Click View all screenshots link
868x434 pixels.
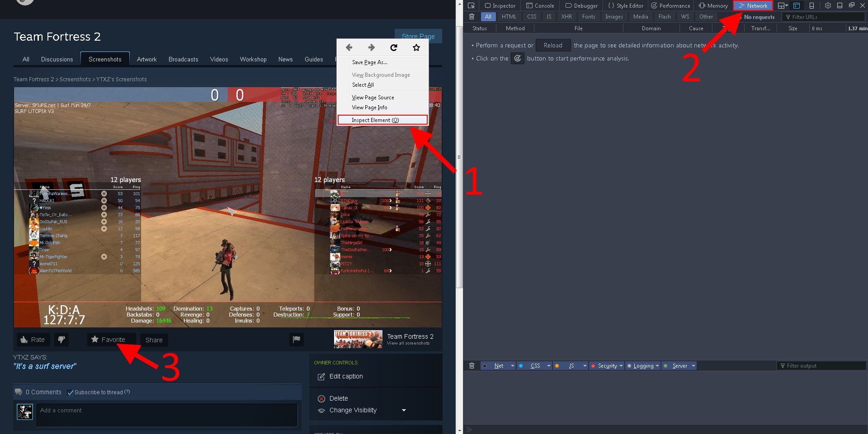(408, 343)
